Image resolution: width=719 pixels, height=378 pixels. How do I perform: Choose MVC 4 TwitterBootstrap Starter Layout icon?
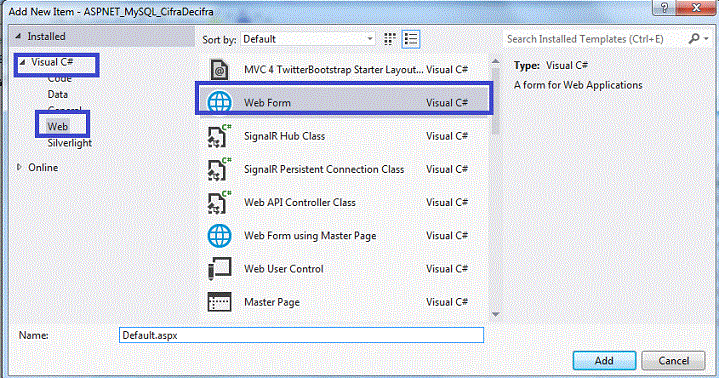219,70
